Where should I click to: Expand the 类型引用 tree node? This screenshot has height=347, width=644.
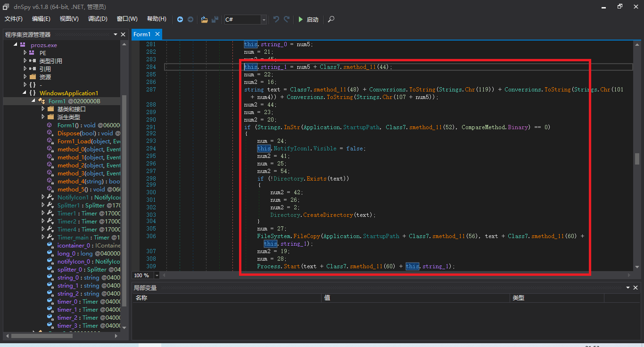pos(25,61)
